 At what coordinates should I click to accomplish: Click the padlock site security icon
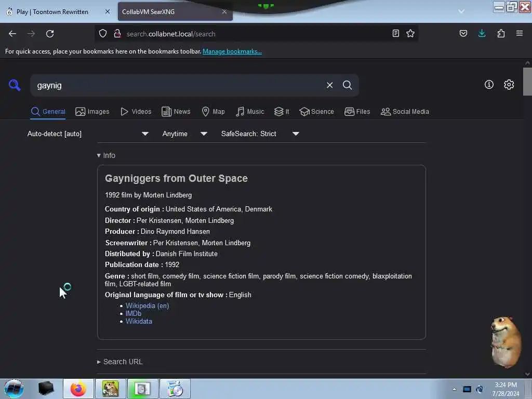(117, 34)
